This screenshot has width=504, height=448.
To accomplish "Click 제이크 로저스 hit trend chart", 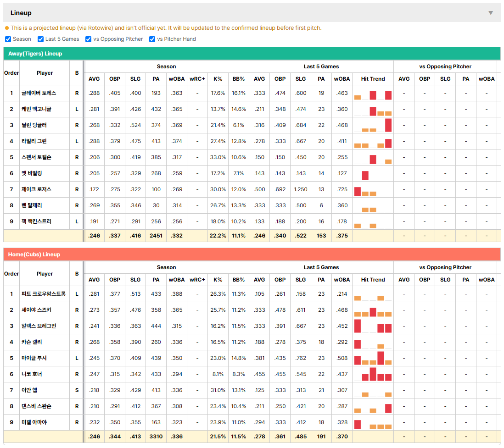I will pos(373,189).
